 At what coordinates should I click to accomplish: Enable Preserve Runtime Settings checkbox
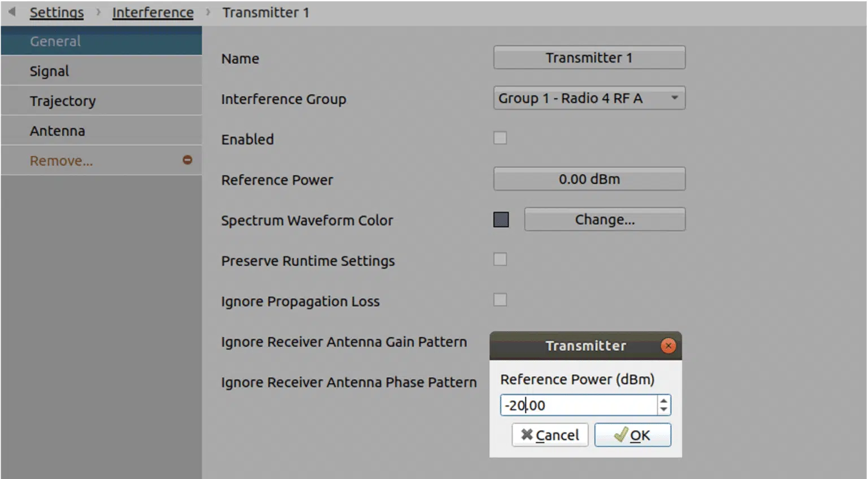(x=500, y=259)
